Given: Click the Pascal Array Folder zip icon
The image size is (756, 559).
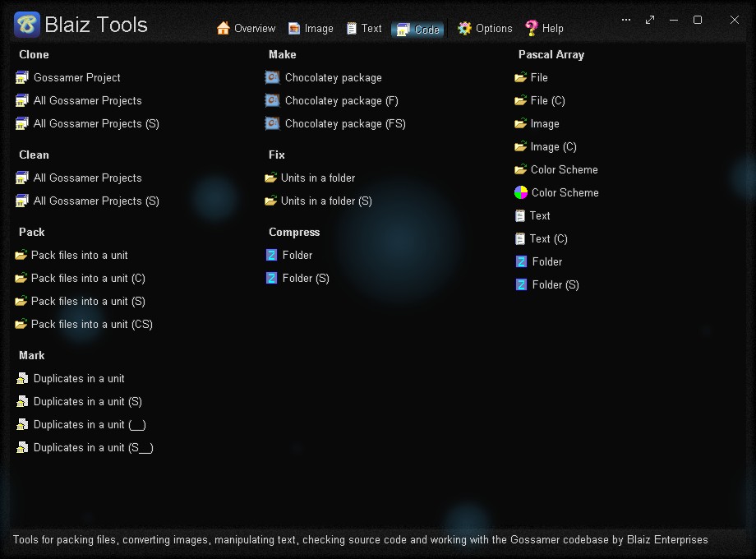Looking at the screenshot, I should [x=521, y=261].
